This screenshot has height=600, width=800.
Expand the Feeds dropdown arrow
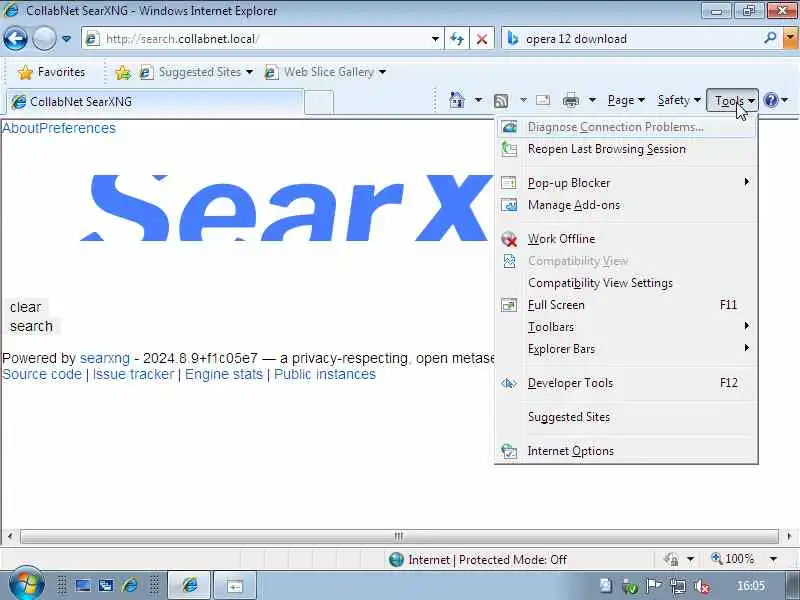[x=523, y=100]
